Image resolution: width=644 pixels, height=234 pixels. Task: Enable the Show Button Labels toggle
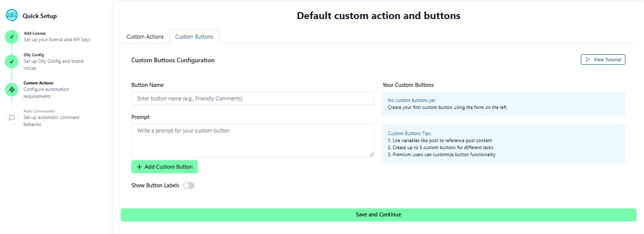click(x=188, y=186)
